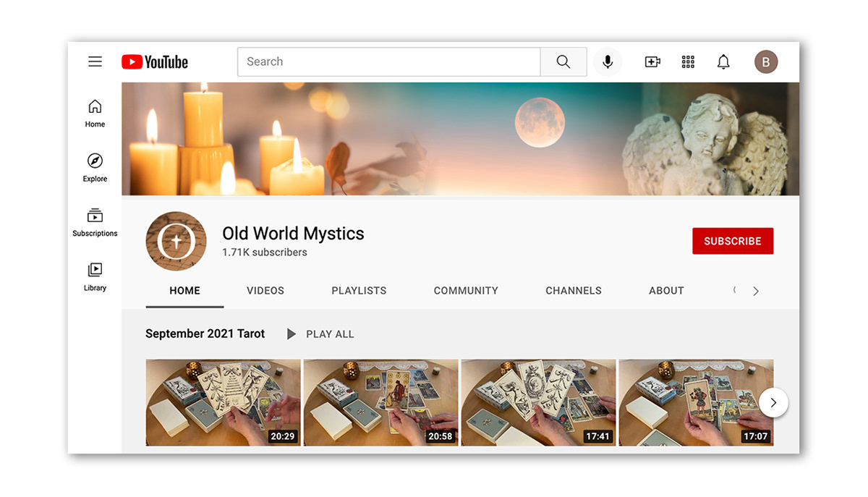The width and height of the screenshot is (868, 497).
Task: Advance the video shelf with the round arrow
Action: click(773, 403)
